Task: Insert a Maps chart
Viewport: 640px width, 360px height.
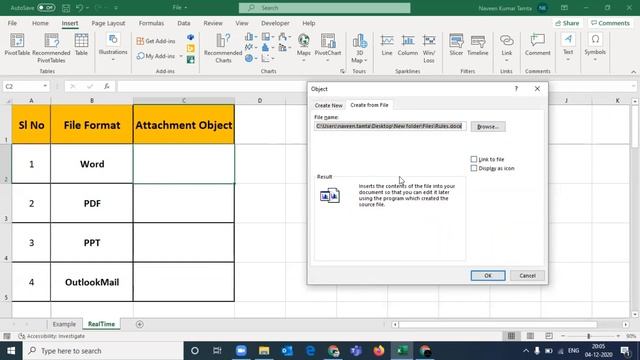Action: click(x=303, y=48)
